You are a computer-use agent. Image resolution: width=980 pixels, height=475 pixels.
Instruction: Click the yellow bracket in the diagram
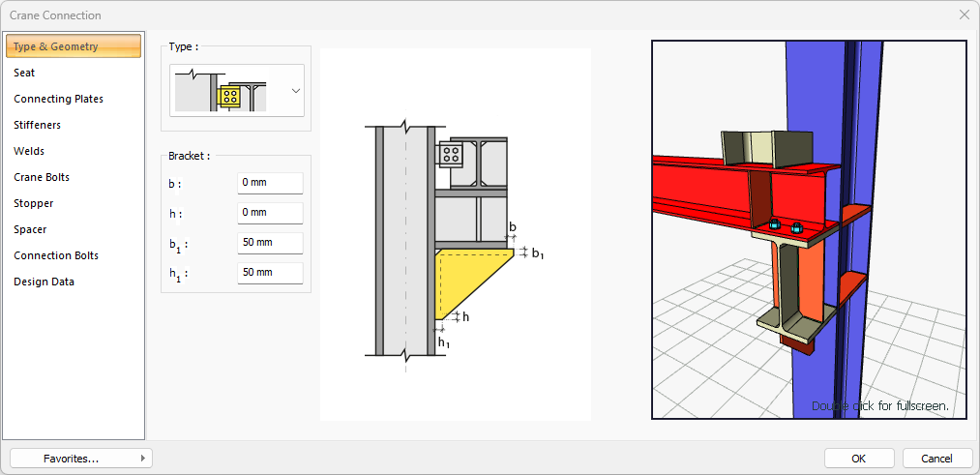click(x=467, y=278)
